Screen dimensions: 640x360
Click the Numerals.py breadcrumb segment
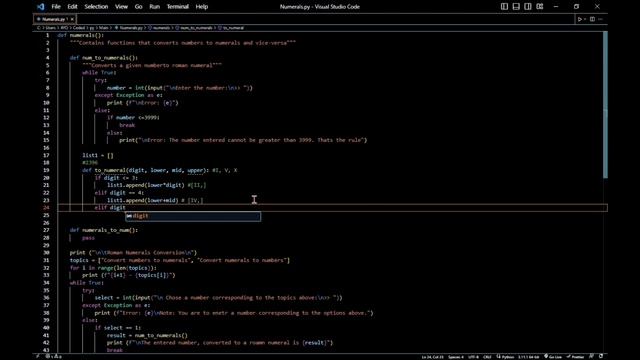129,28
